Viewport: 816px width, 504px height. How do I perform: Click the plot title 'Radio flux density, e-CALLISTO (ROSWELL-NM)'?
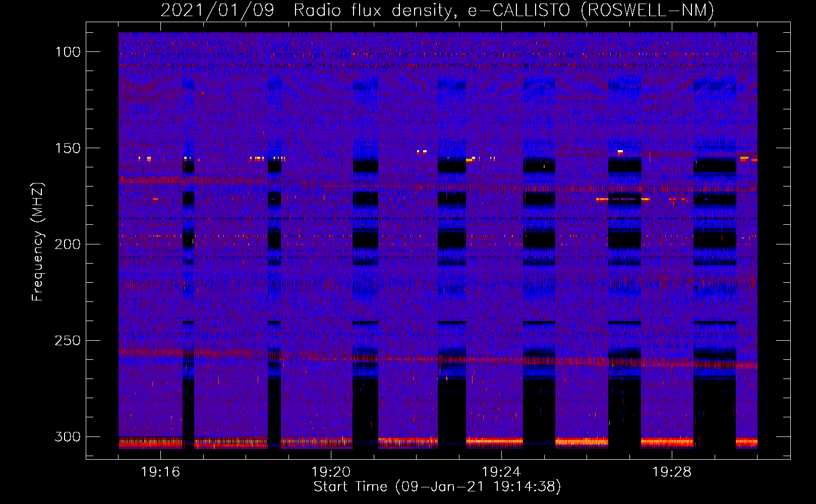click(x=504, y=10)
